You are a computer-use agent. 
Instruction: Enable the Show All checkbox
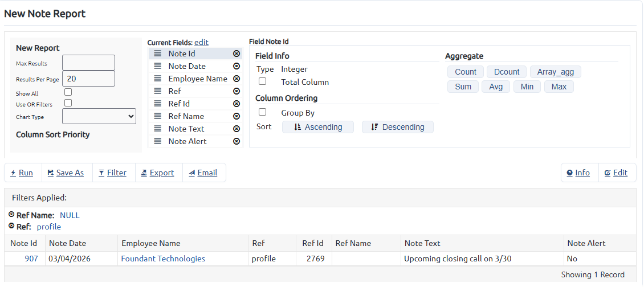click(x=68, y=92)
